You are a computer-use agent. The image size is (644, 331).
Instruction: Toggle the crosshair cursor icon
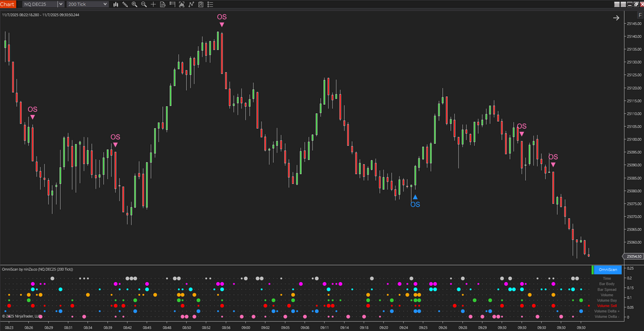[x=153, y=4]
